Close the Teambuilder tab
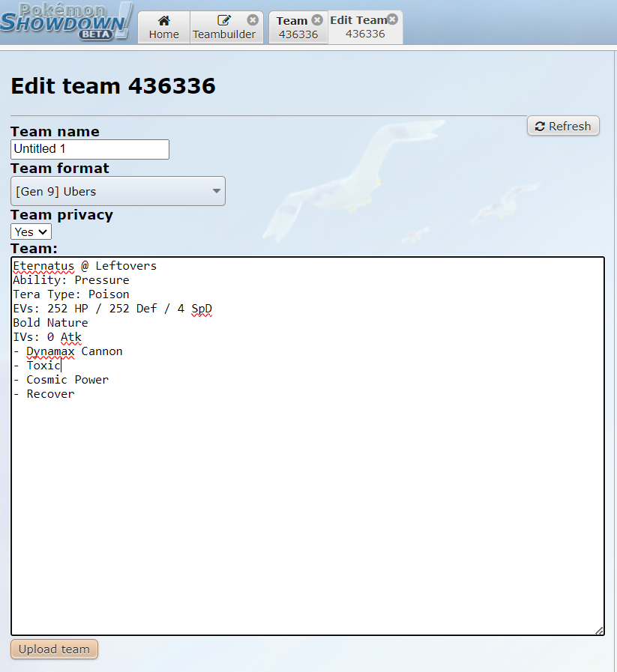The height and width of the screenshot is (672, 617). (x=253, y=20)
